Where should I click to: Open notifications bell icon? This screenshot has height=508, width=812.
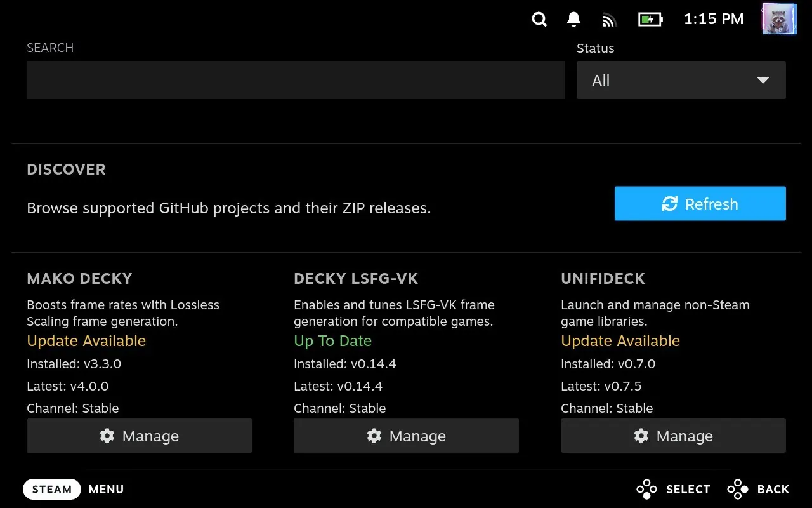(x=573, y=20)
